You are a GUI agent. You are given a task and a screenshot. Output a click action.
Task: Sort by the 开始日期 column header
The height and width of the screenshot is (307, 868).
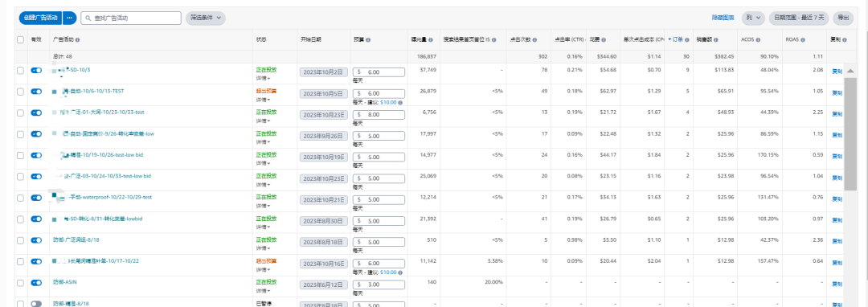(x=310, y=40)
